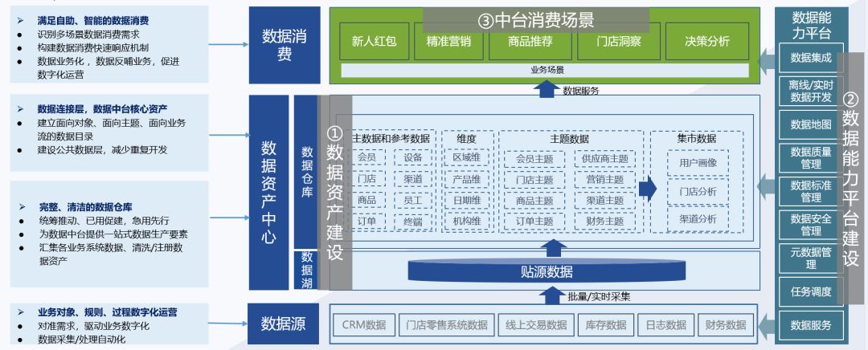Select the 渠道分析 mart box
The height and width of the screenshot is (350, 868).
click(x=698, y=219)
